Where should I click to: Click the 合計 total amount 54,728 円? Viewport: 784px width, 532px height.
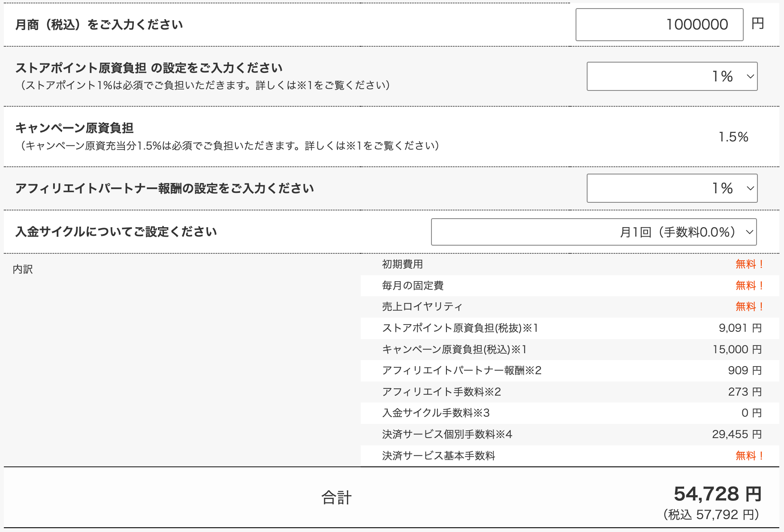717,494
